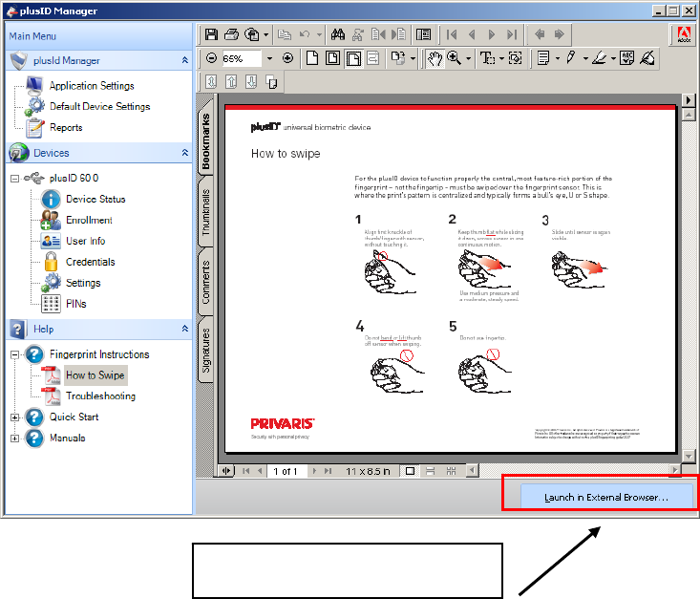
Task: Open the Thumbnails side tab
Action: click(205, 213)
